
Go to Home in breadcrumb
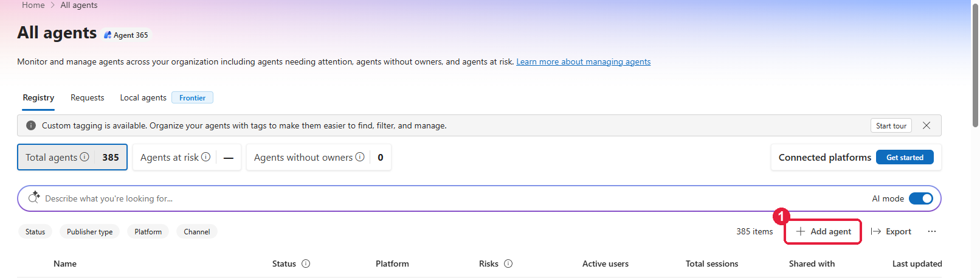pos(33,5)
